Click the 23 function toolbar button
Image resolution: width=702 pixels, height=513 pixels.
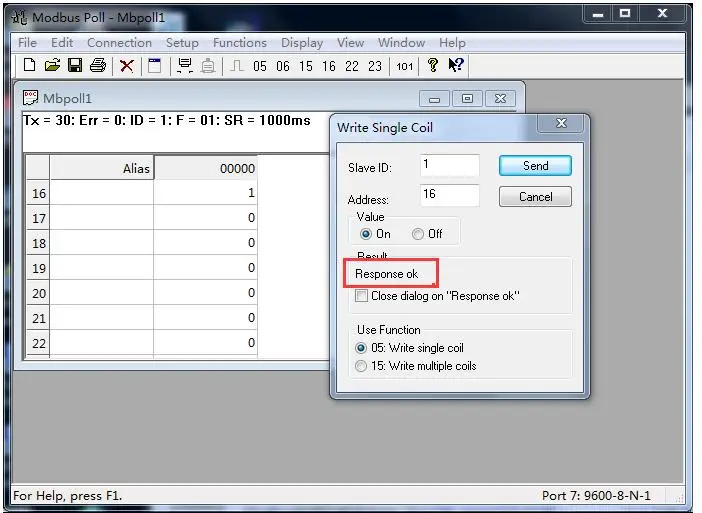[x=375, y=66]
